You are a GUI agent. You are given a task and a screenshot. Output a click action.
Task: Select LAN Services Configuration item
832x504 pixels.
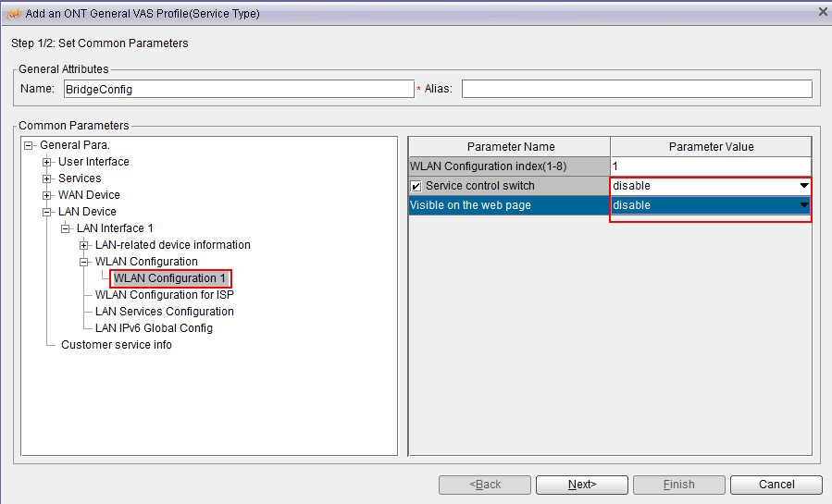[164, 312]
